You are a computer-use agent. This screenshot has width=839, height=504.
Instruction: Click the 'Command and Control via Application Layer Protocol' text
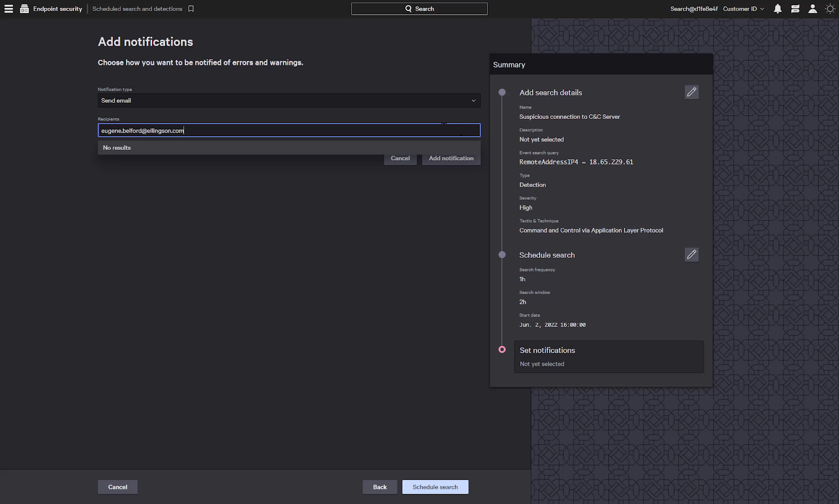pyautogui.click(x=591, y=231)
